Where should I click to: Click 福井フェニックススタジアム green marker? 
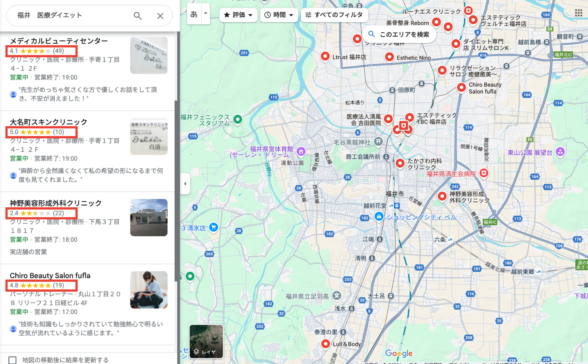click(238, 119)
